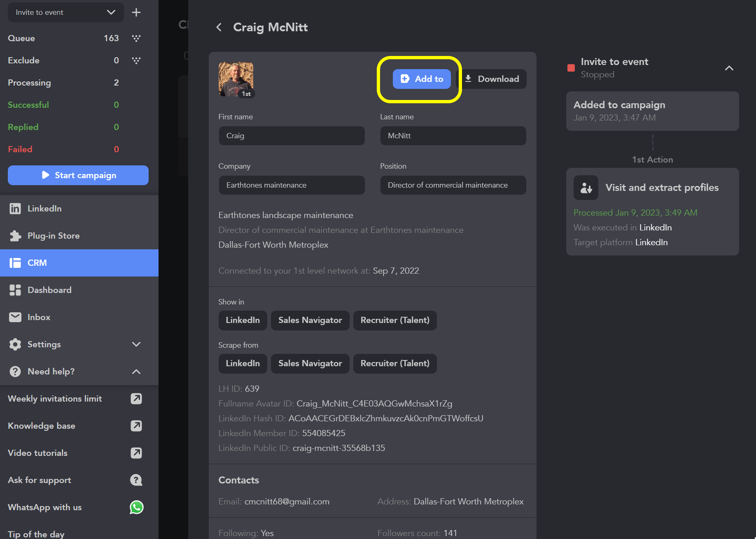Click the Add to button
Image resolution: width=756 pixels, height=539 pixels.
click(422, 79)
